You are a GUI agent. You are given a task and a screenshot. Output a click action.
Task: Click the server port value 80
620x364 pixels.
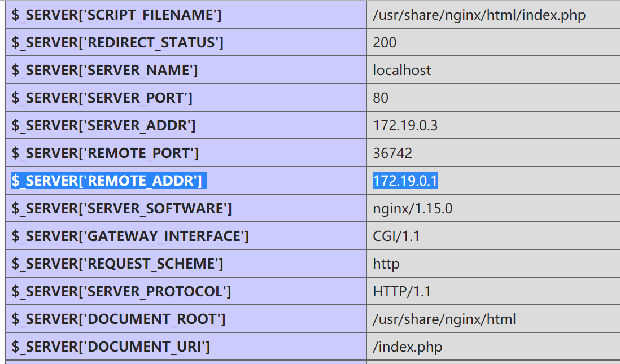(381, 98)
